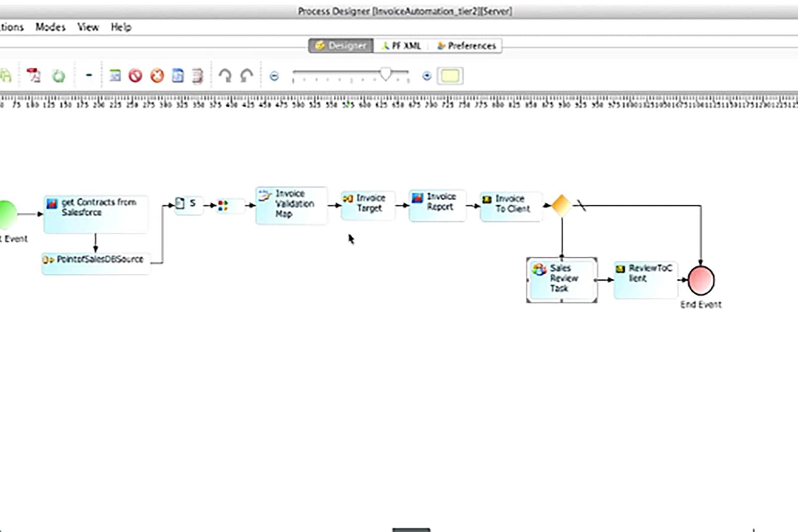
Task: Open the View menu
Action: coord(88,27)
